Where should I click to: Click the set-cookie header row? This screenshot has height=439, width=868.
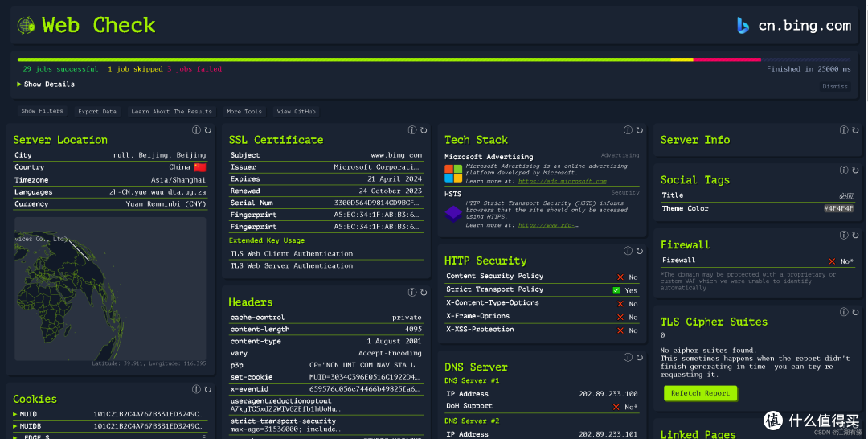pyautogui.click(x=326, y=377)
